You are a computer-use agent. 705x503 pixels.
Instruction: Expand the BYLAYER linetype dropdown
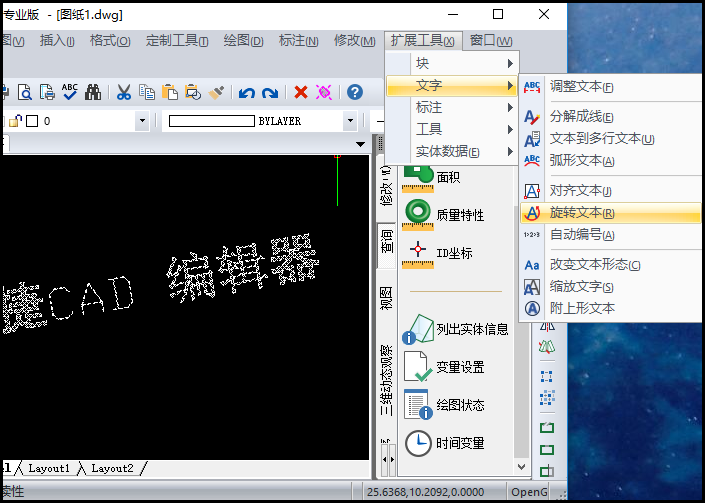click(350, 121)
